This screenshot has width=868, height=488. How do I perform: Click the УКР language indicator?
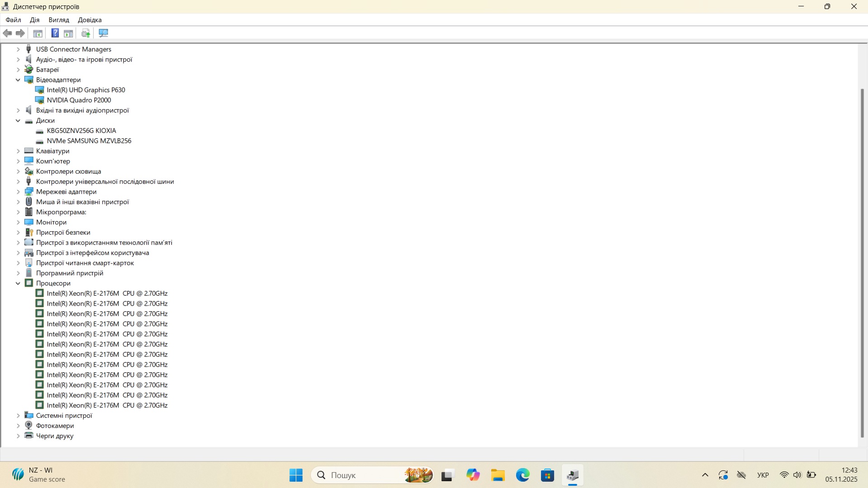[x=763, y=475]
